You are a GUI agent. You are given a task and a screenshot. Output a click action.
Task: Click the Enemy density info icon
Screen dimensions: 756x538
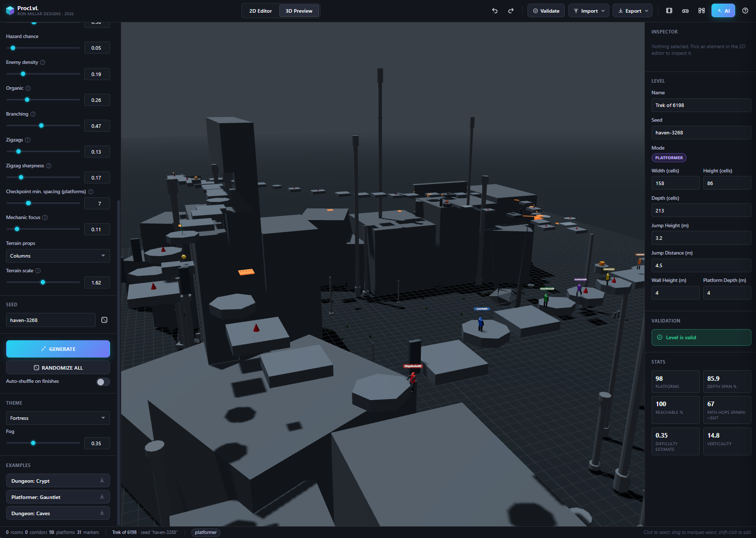tap(43, 62)
